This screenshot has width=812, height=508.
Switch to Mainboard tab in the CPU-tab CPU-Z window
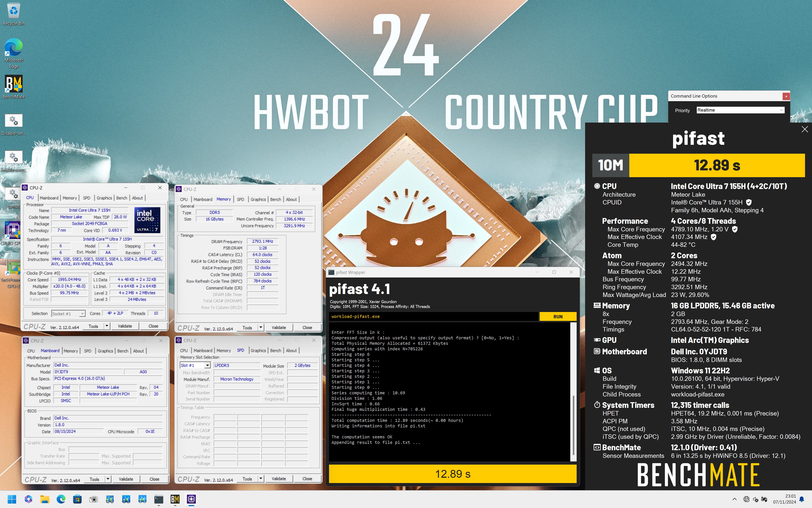click(x=49, y=198)
